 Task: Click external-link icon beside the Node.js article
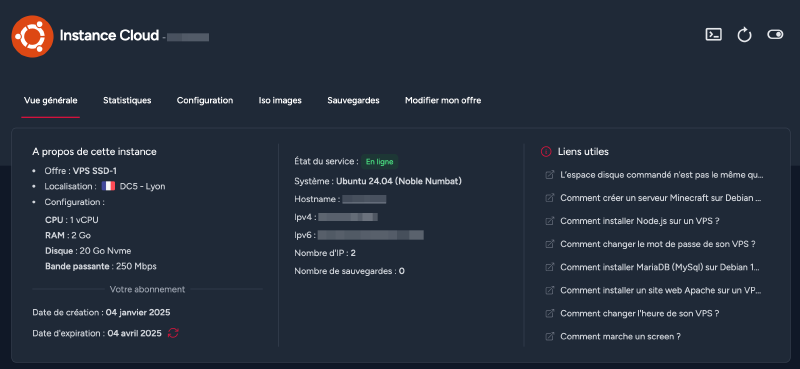tap(549, 221)
